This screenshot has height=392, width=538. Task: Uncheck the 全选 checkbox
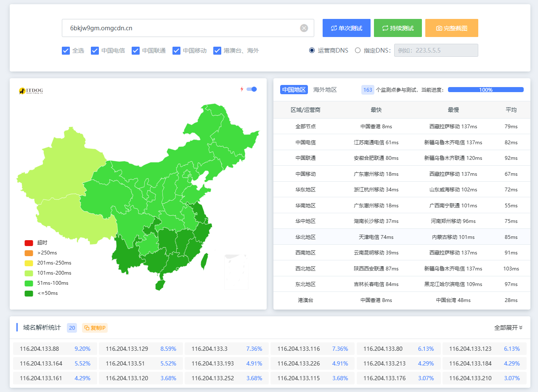[x=66, y=50]
